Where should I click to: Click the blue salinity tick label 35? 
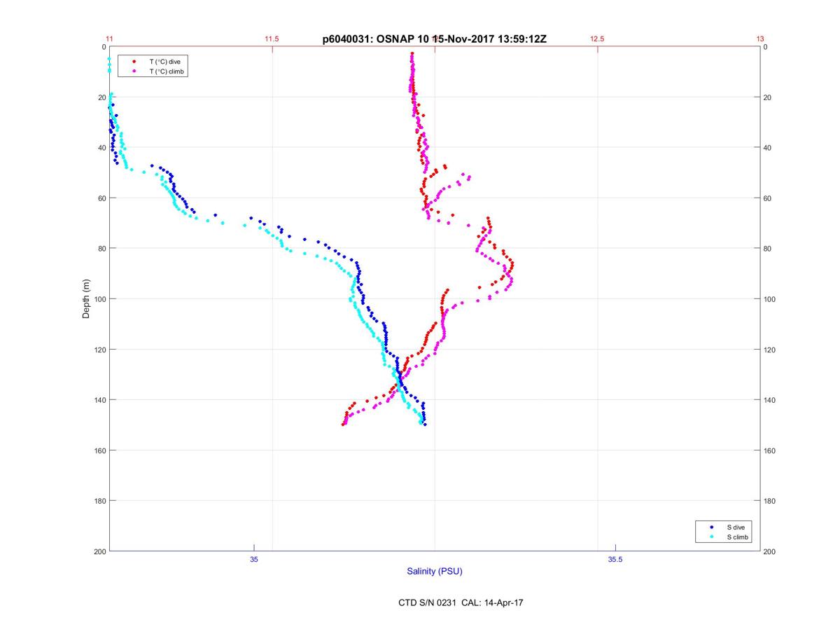tap(254, 559)
